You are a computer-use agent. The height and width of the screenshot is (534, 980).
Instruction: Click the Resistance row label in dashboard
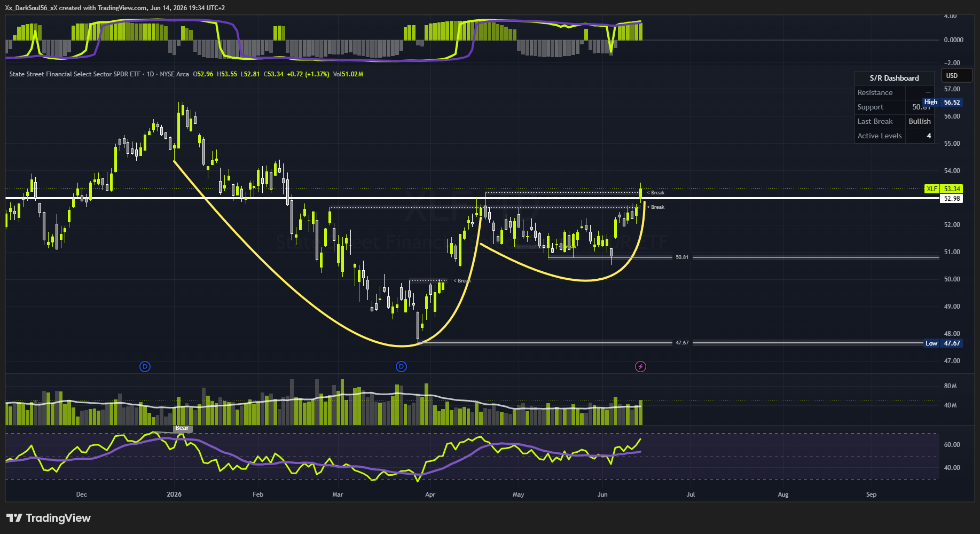[x=875, y=92]
